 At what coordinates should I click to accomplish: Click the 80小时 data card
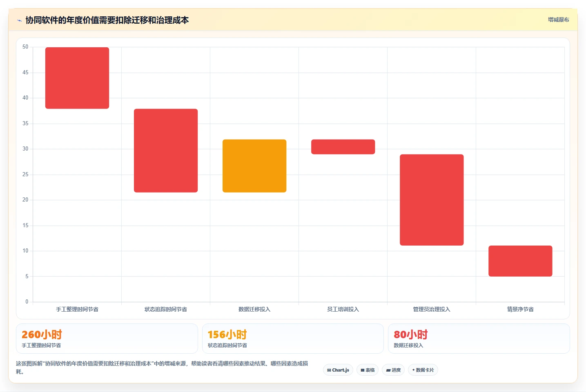479,339
